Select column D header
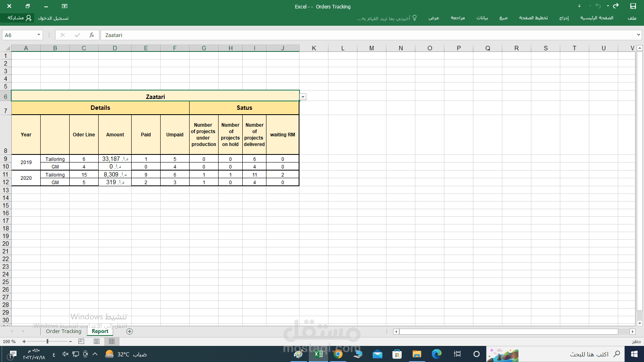Screen dimensions: 644x362 [115, 48]
